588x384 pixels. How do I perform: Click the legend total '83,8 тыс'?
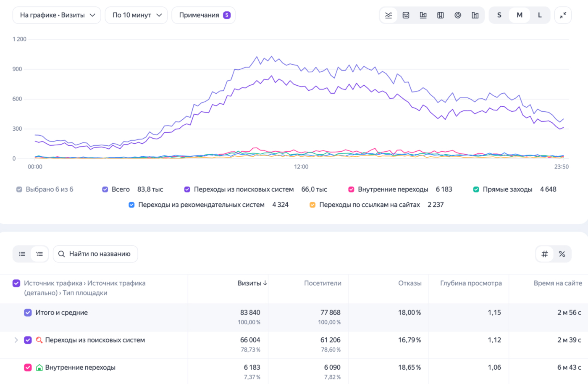tap(150, 189)
